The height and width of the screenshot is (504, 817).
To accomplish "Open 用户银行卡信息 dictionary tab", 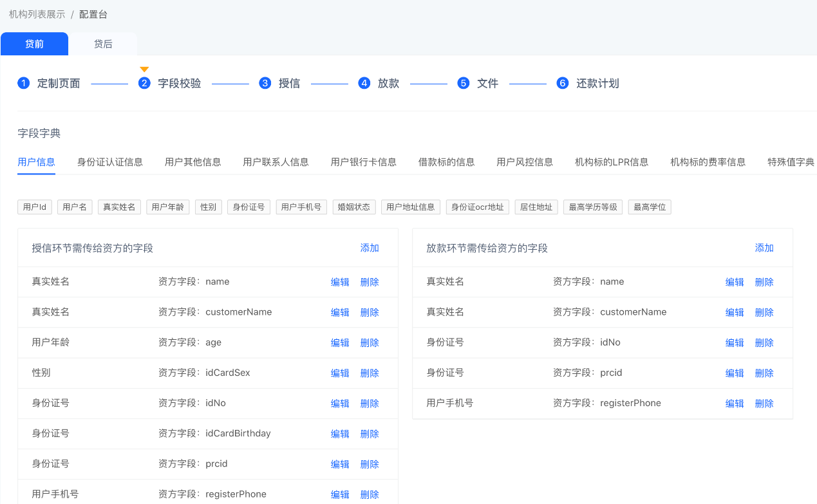I will [x=363, y=162].
